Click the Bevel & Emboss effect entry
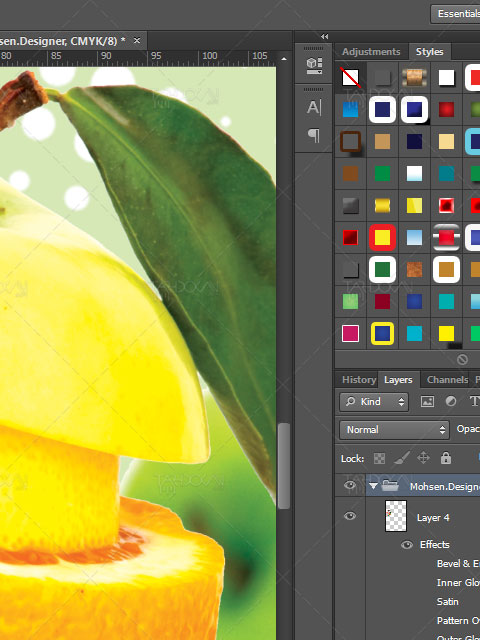This screenshot has width=480, height=640. 458,564
